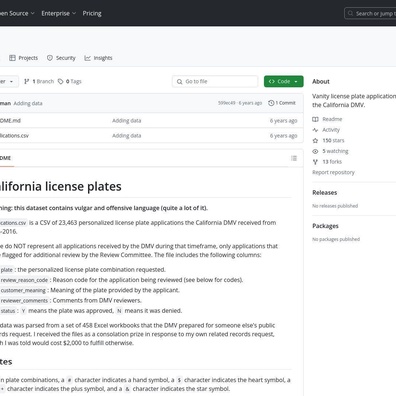Click the magnifier icon in Go to file
Screen dimensions: 396x396
[179, 81]
